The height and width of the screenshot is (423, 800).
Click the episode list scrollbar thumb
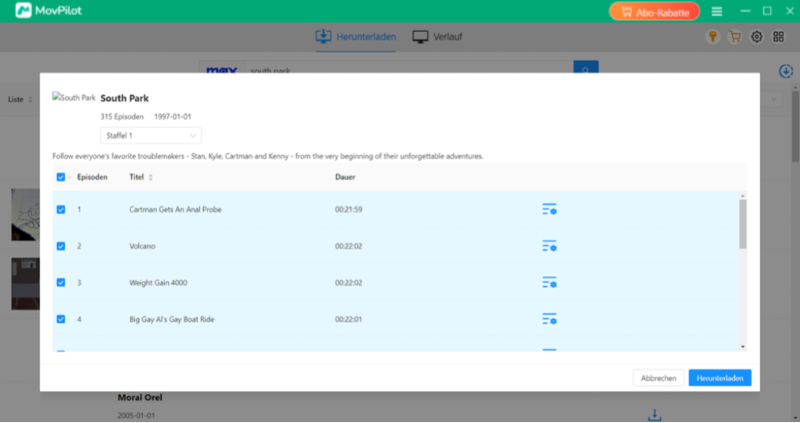[x=743, y=225]
